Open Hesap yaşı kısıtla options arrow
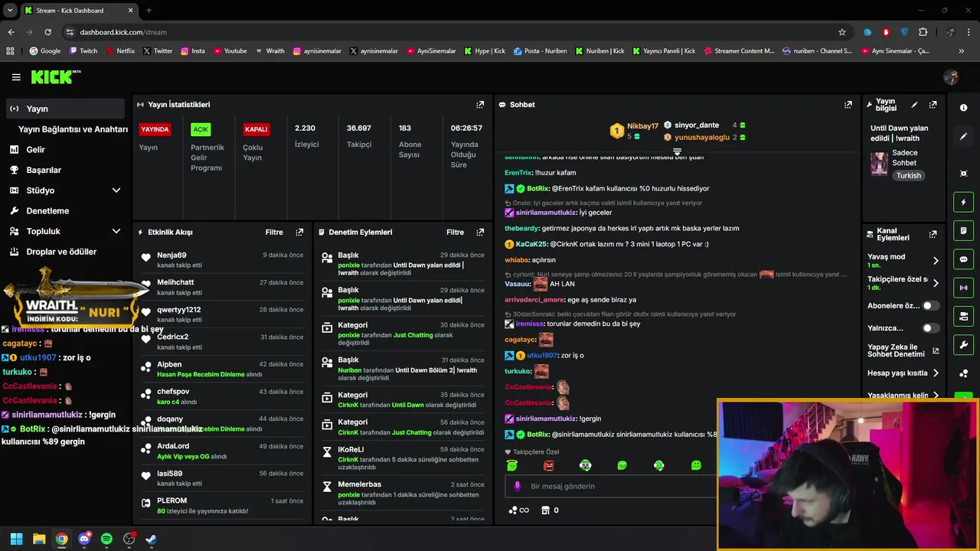The image size is (980, 551). [x=936, y=373]
